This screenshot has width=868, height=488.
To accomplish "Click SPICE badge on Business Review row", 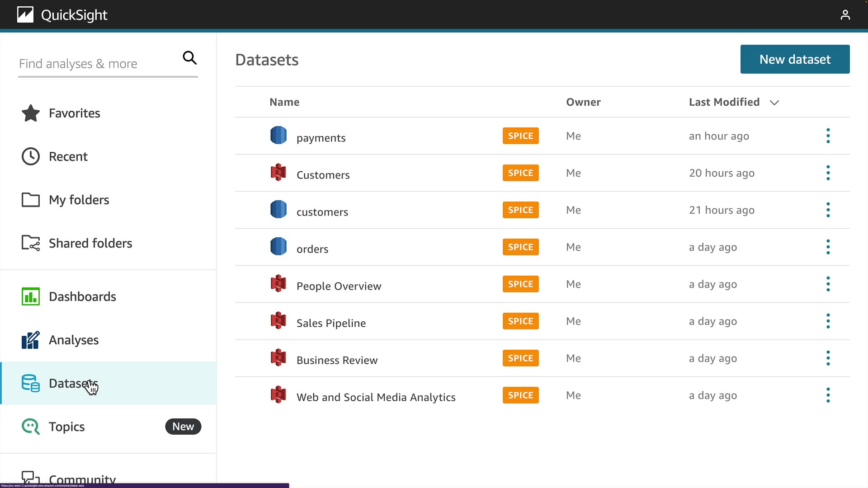I will pyautogui.click(x=520, y=358).
